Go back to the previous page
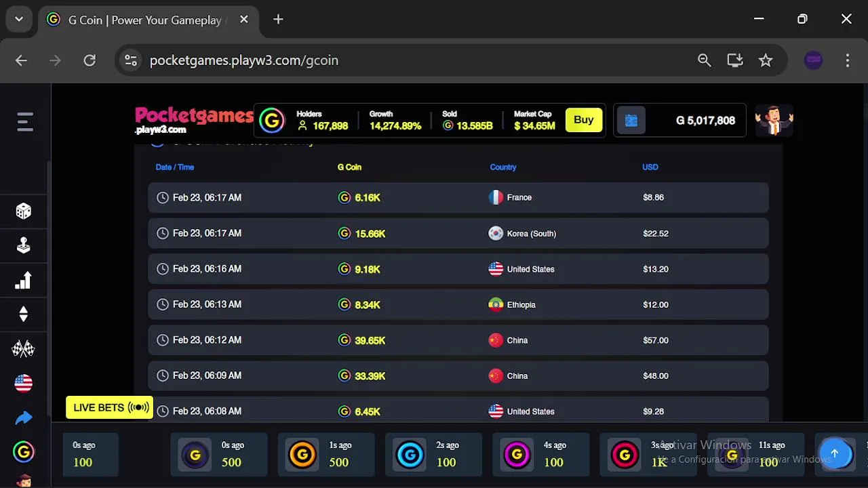868x488 pixels. [22, 60]
